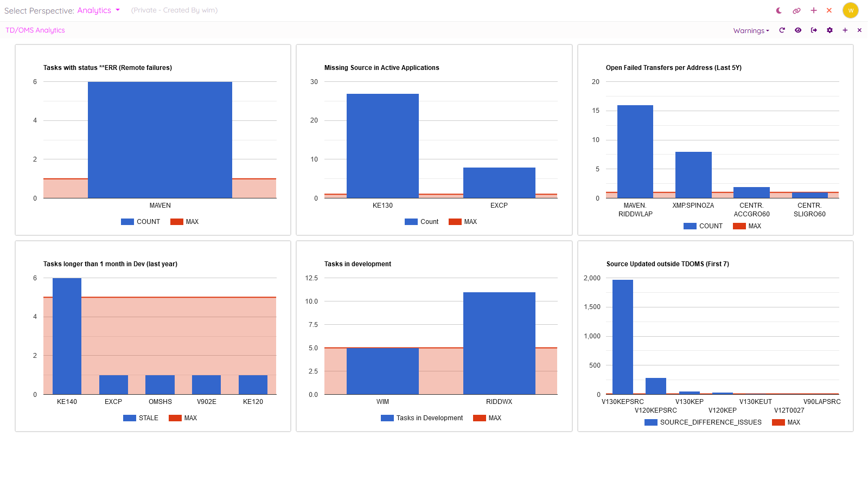This screenshot has width=868, height=488.
Task: Click the V12T0027 axis label
Action: click(789, 410)
